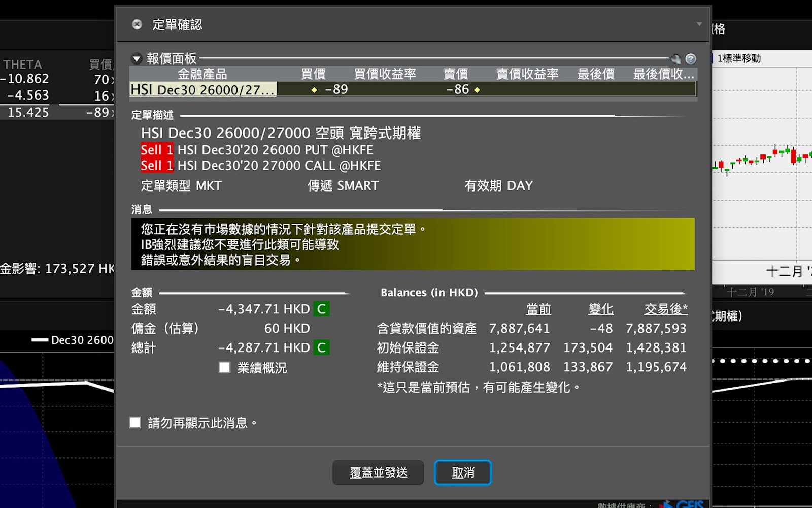Click 有效期 DAY time-in-force text
Screen dimensions: 812x508
(x=498, y=185)
